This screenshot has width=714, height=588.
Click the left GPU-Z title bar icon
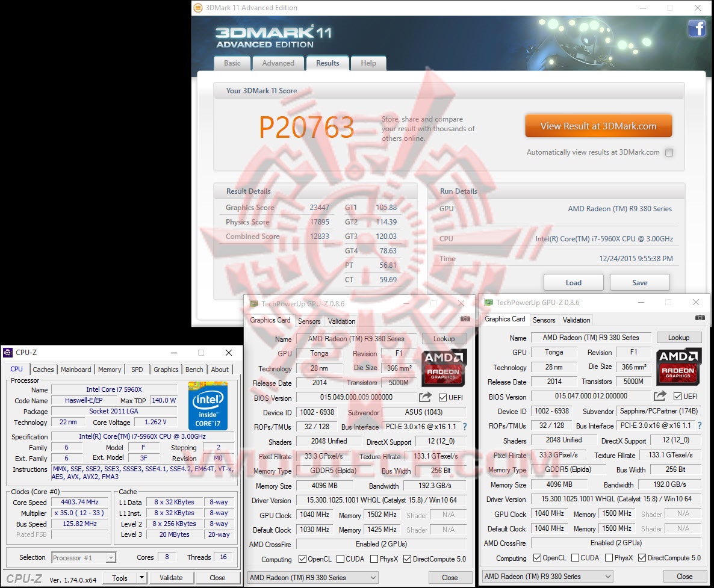coord(253,303)
